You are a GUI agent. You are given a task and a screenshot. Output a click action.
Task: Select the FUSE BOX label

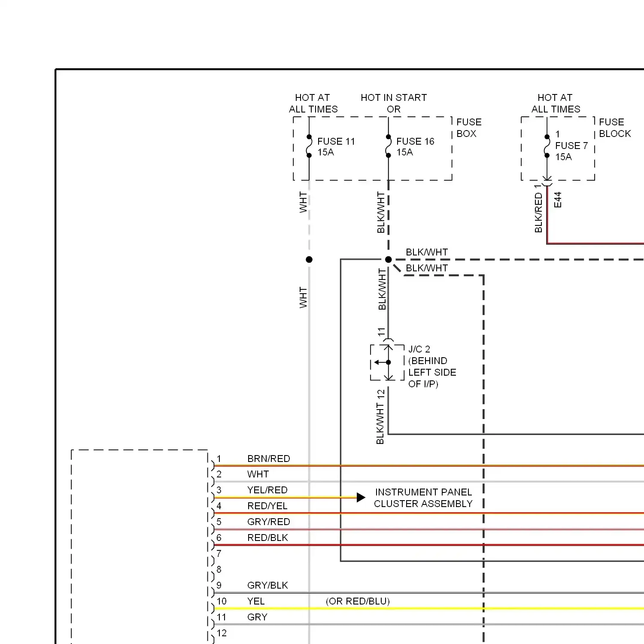tap(469, 128)
